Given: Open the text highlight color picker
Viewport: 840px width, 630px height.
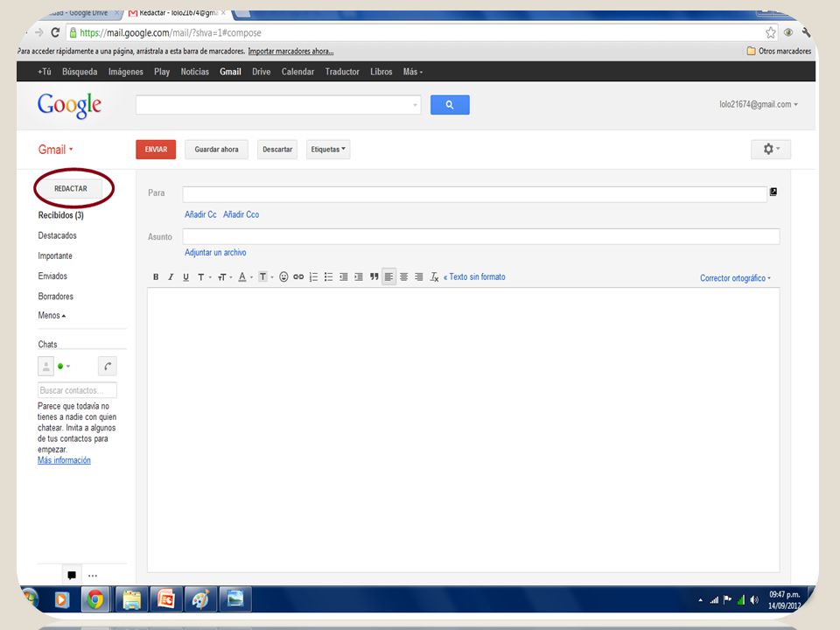Looking at the screenshot, I should [266, 277].
